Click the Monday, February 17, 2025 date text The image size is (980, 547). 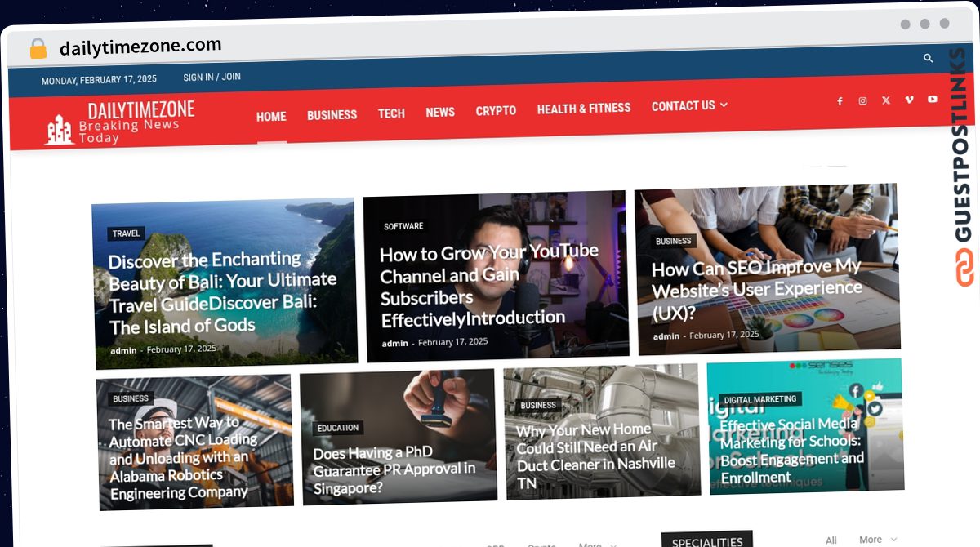pyautogui.click(x=99, y=81)
